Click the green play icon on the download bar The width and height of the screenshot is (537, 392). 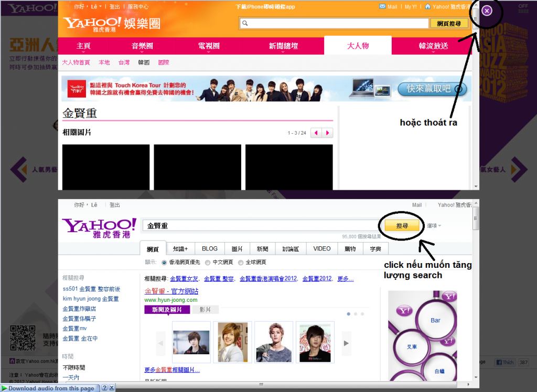pyautogui.click(x=4, y=388)
